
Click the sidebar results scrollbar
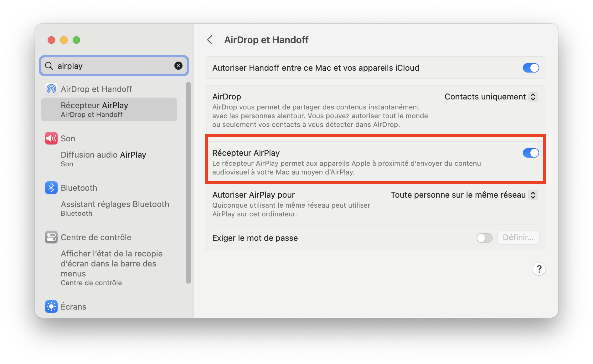[188, 183]
